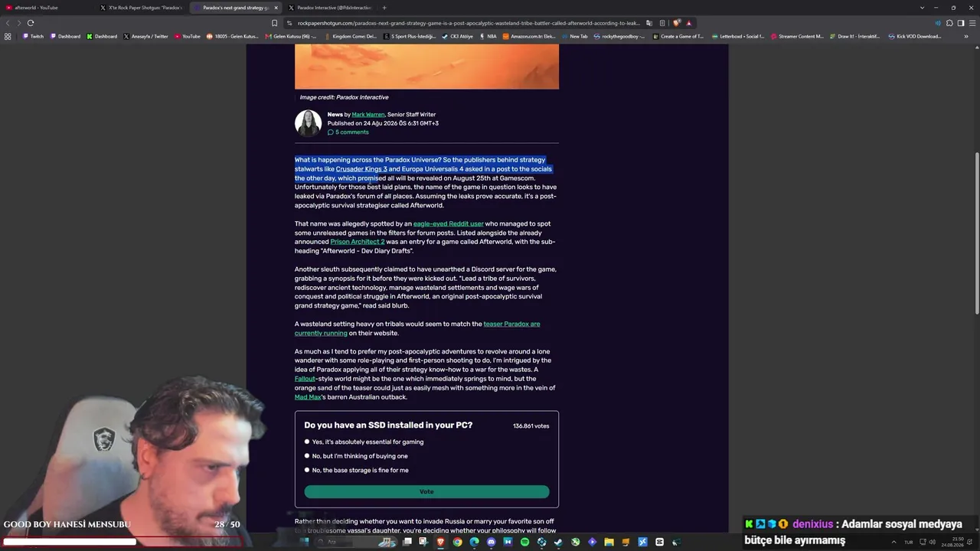Open the new tab plus button

tap(384, 8)
